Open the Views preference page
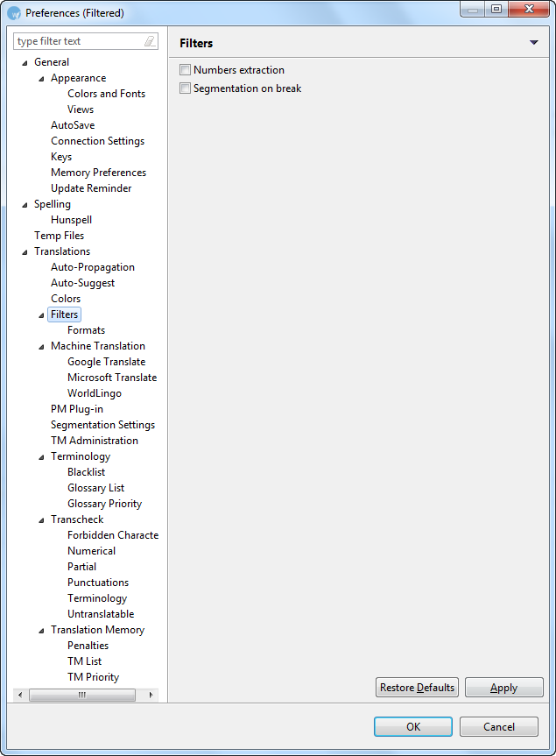556x756 pixels. tap(81, 110)
